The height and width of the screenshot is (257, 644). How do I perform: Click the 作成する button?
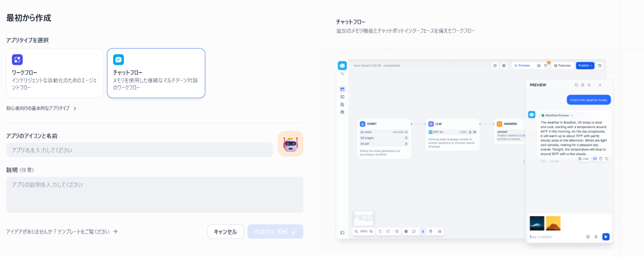pyautogui.click(x=275, y=232)
